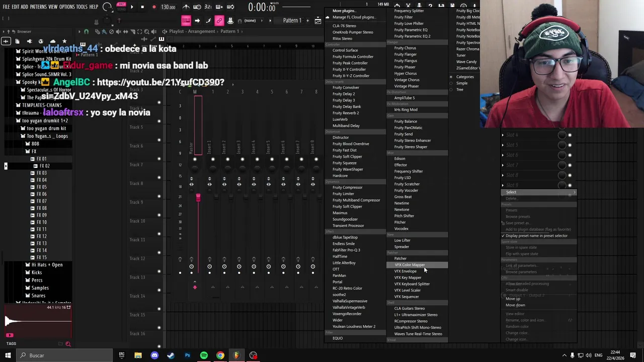Open Photoshop from the taskbar
This screenshot has height=362, width=644.
(x=187, y=355)
